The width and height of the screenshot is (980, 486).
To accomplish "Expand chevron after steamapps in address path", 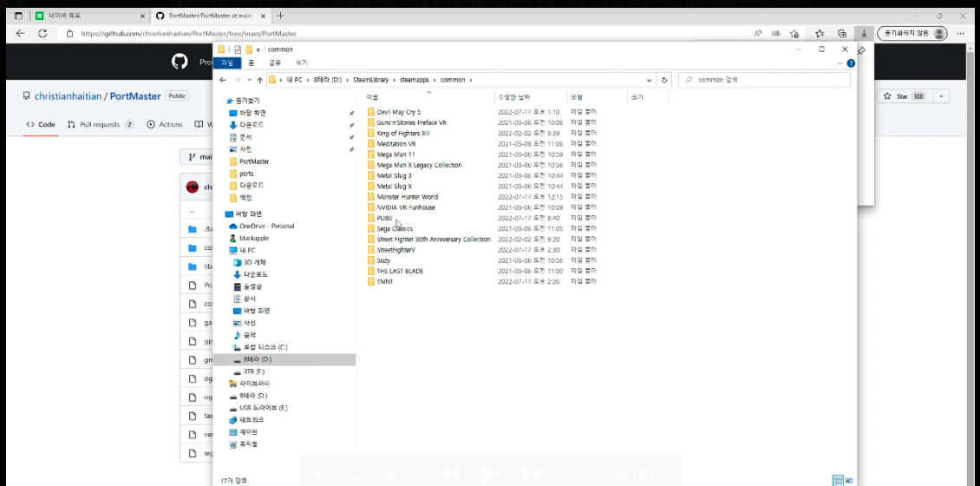I will click(x=435, y=80).
